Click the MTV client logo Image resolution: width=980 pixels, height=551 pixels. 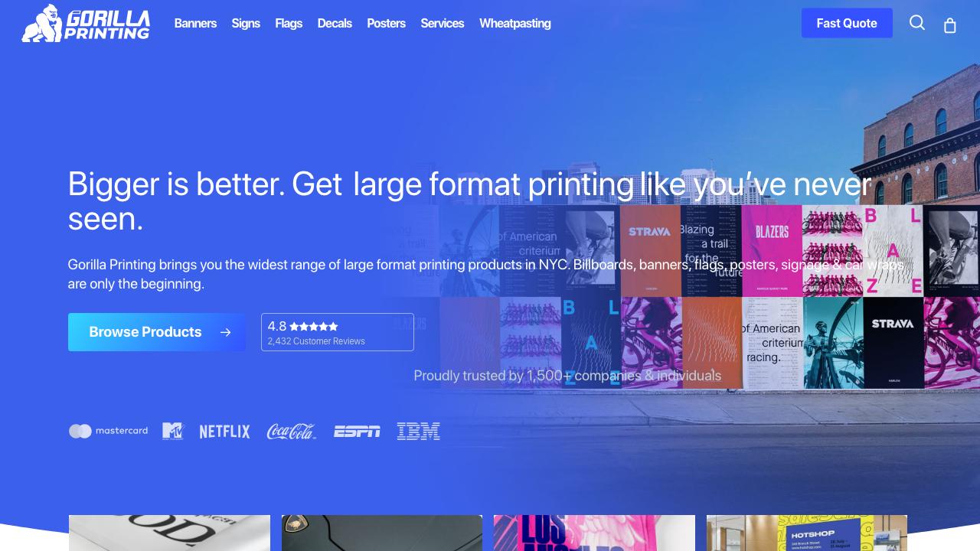[172, 431]
